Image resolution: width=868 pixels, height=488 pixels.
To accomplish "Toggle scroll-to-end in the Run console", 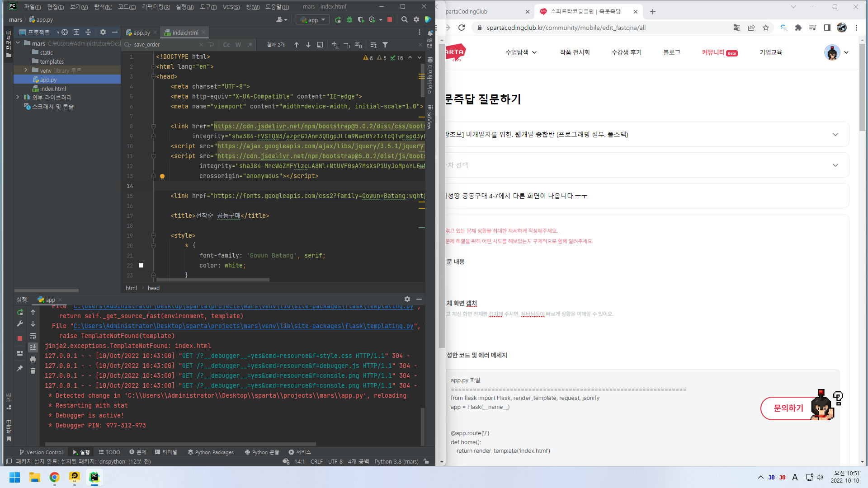I will 33,347.
